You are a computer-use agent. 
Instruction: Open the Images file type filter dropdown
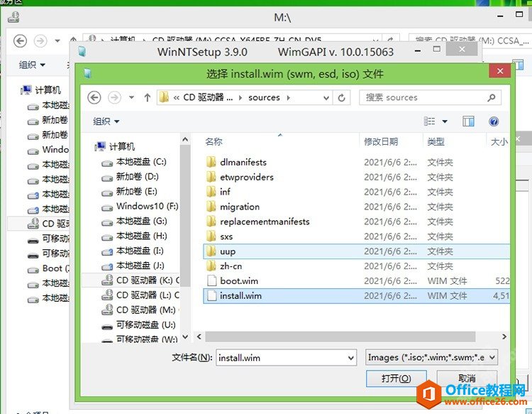431,358
